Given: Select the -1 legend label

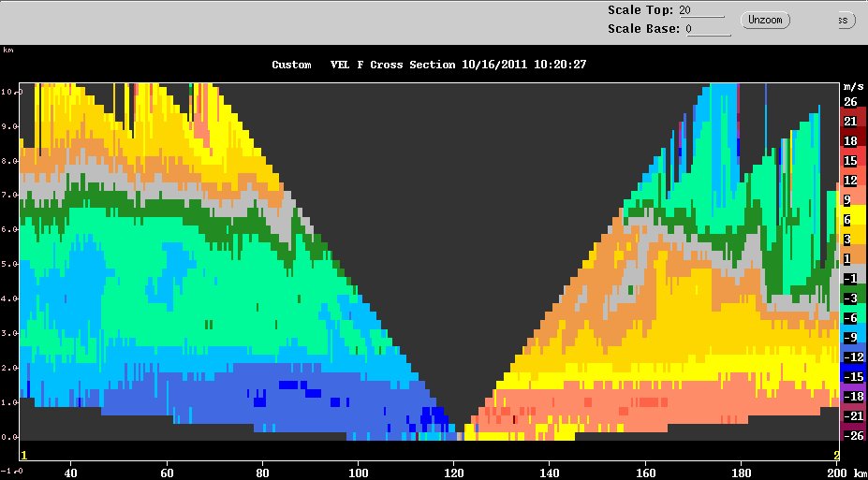Looking at the screenshot, I should (x=850, y=279).
